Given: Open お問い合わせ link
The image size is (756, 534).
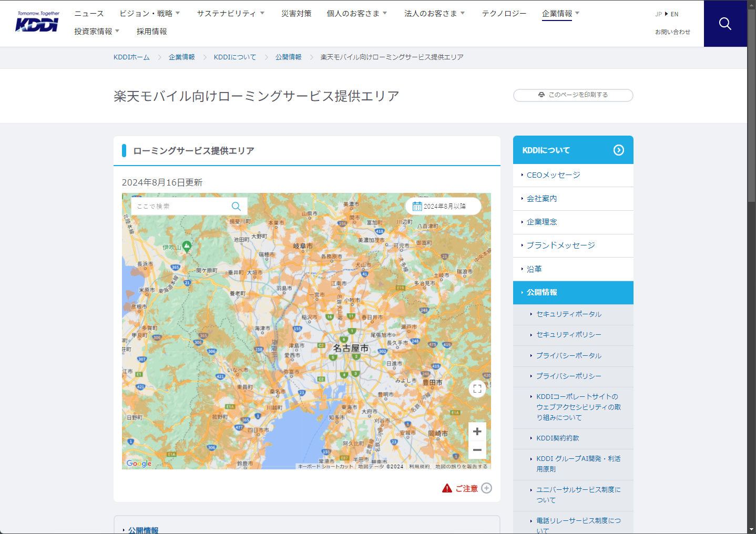Looking at the screenshot, I should pos(672,32).
